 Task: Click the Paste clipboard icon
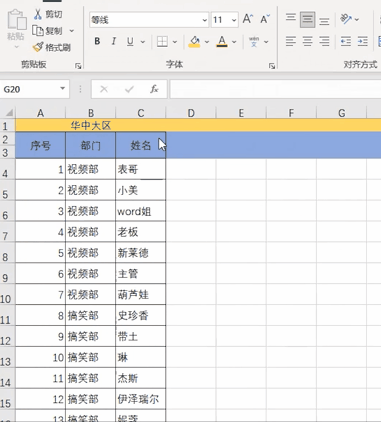[x=17, y=20]
